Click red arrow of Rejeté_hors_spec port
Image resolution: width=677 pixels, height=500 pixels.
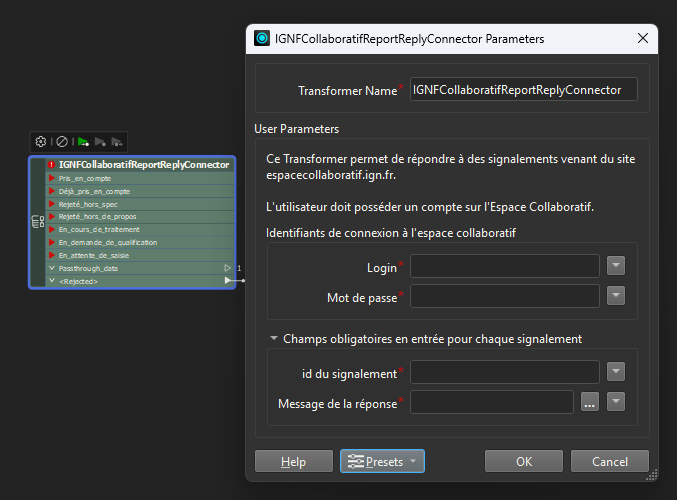tap(52, 204)
